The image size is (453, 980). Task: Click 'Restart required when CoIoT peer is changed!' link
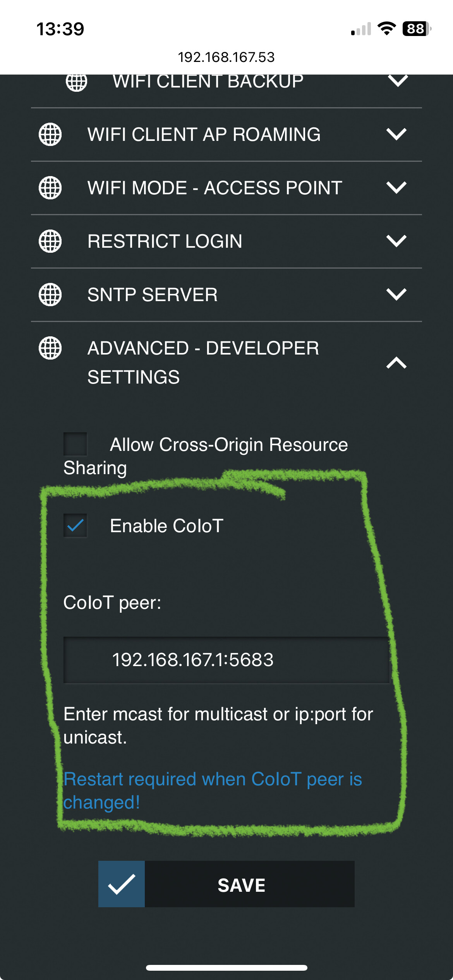tap(213, 791)
